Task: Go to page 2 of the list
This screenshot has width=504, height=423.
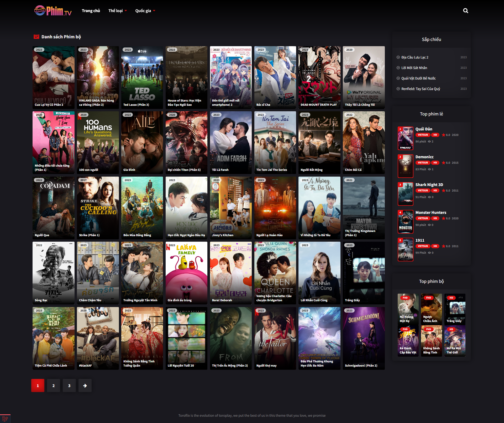Action: click(x=54, y=385)
